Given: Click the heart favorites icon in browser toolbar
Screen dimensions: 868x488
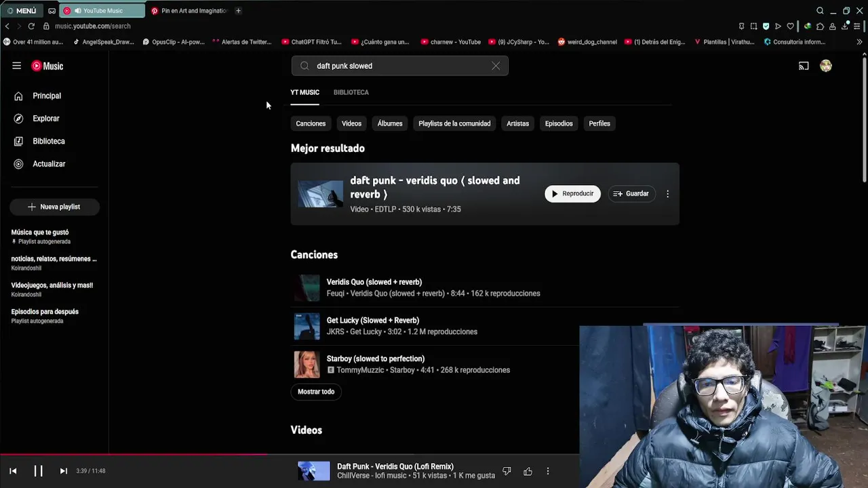Looking at the screenshot, I should (x=790, y=26).
